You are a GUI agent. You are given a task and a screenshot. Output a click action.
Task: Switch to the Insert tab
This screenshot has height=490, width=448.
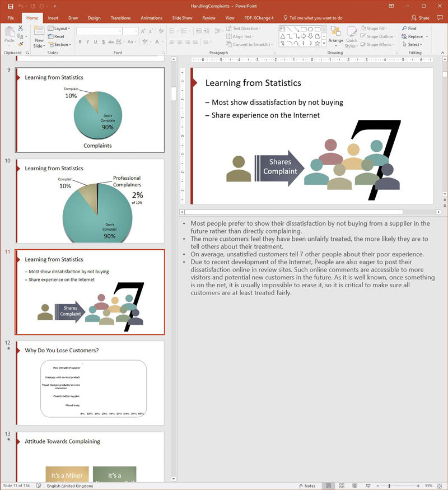click(x=53, y=18)
